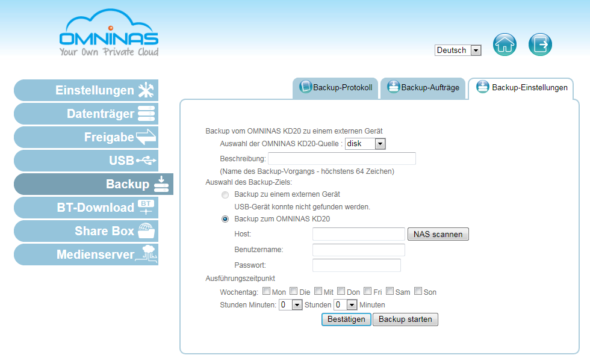Open Freigabe via arrows icon
590x364 pixels.
146,137
